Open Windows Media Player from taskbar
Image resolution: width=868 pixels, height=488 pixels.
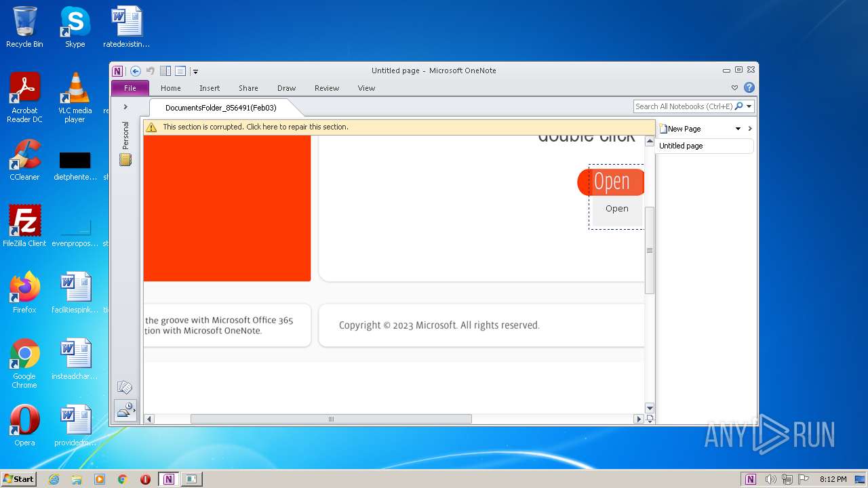click(x=100, y=479)
